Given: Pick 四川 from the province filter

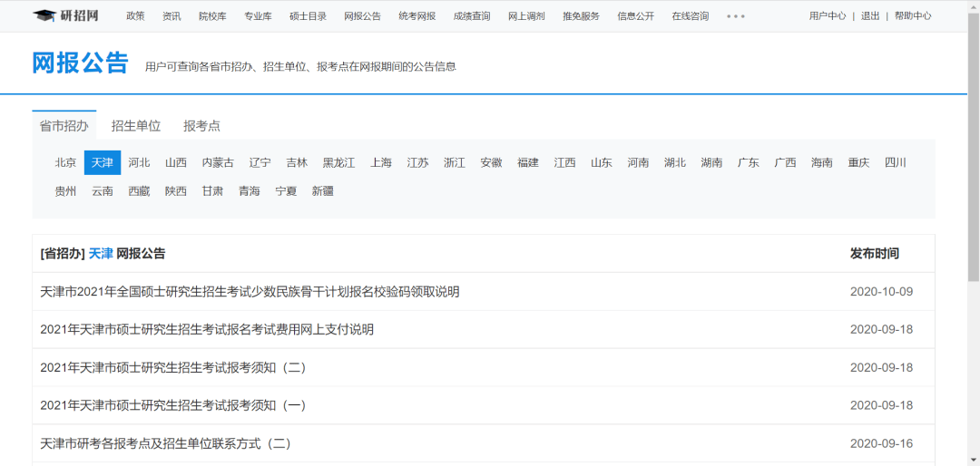Looking at the screenshot, I should click(895, 163).
